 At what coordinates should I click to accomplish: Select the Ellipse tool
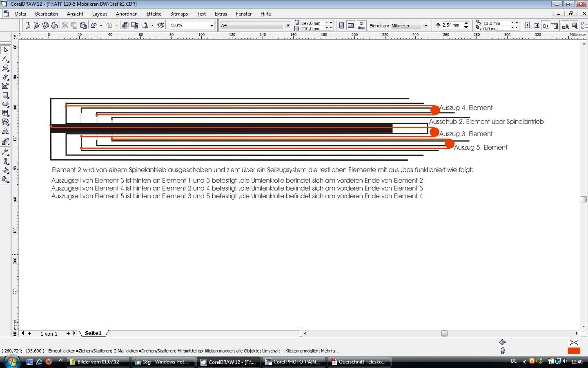click(x=5, y=104)
